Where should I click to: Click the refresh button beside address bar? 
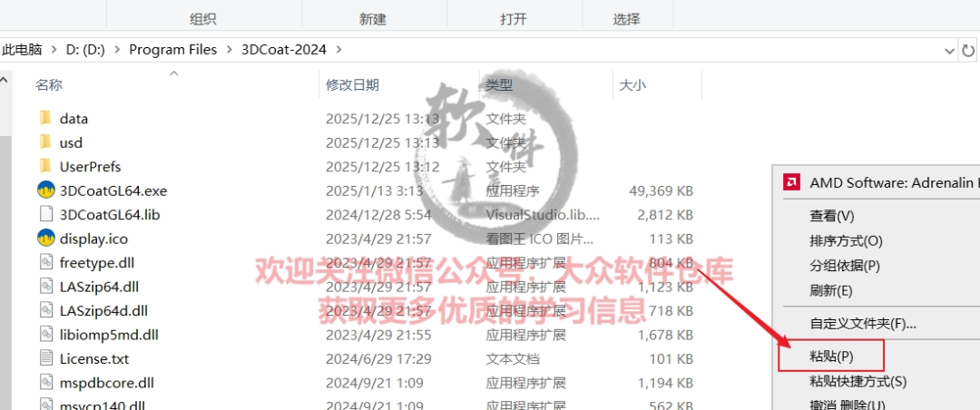coord(968,50)
